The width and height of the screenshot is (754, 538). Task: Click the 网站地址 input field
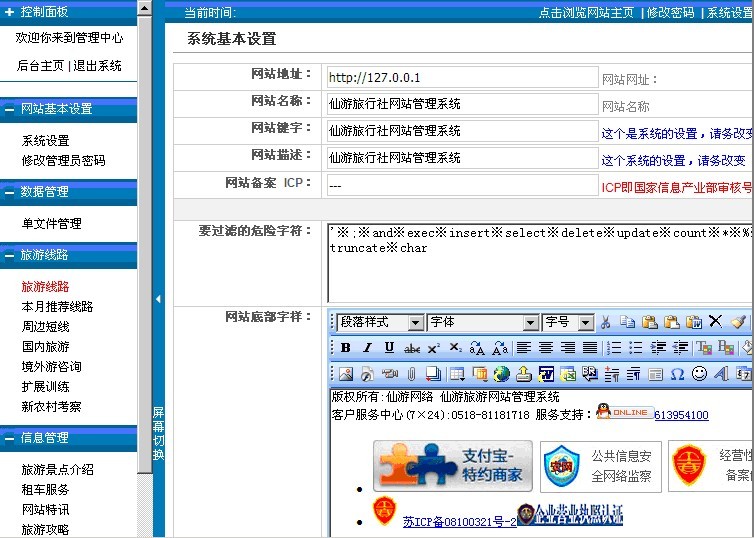pyautogui.click(x=463, y=77)
